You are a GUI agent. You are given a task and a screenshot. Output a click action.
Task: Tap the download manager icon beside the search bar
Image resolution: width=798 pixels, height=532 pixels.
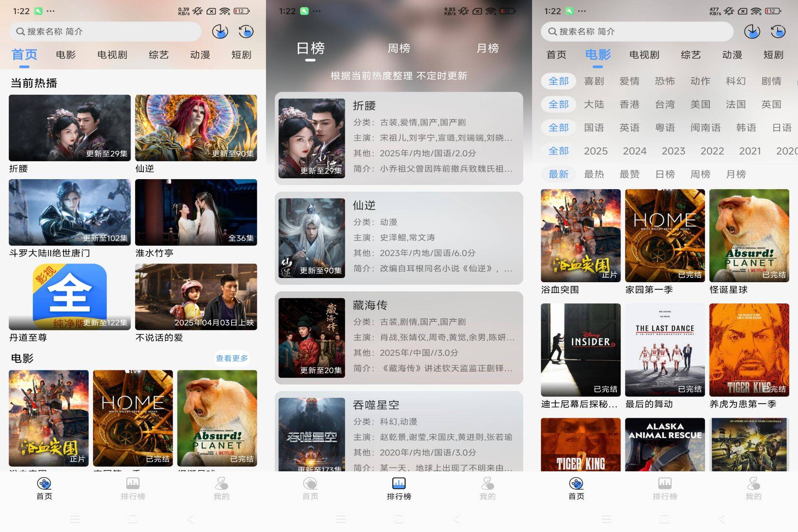click(220, 32)
